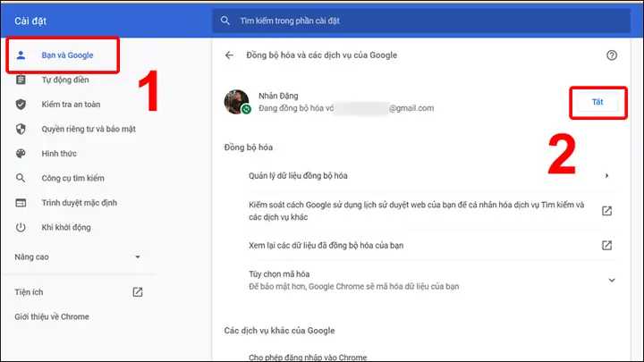Click the clipboard icon for Tự động điền

click(x=21, y=80)
